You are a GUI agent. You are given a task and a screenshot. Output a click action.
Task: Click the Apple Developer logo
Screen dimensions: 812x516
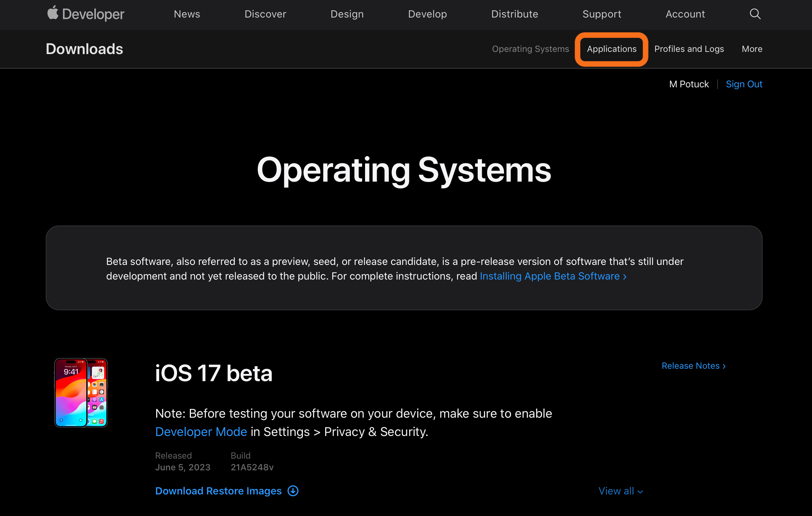click(x=86, y=14)
